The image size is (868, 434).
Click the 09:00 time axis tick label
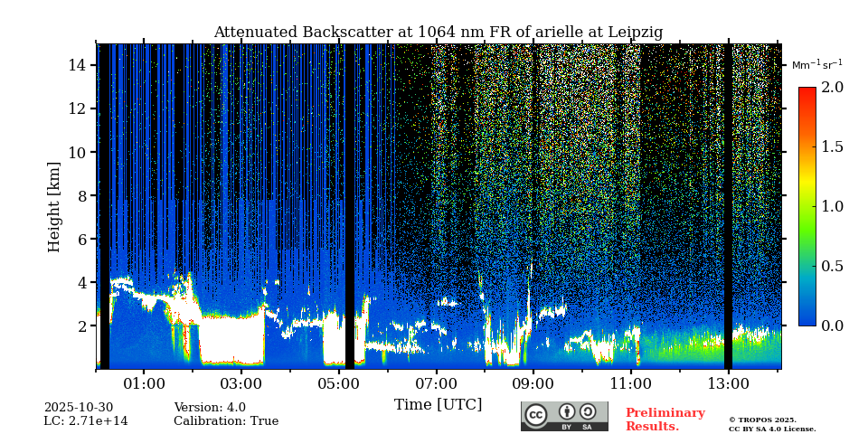(x=533, y=383)
